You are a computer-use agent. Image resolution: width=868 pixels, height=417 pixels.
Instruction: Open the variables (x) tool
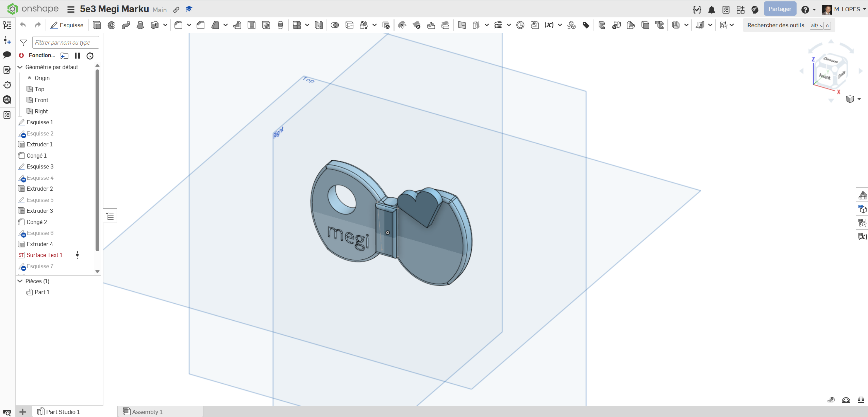[x=549, y=25]
